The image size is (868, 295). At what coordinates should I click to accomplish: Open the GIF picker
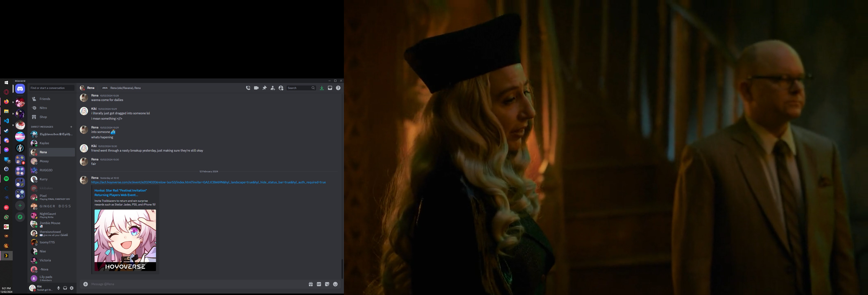pos(319,284)
